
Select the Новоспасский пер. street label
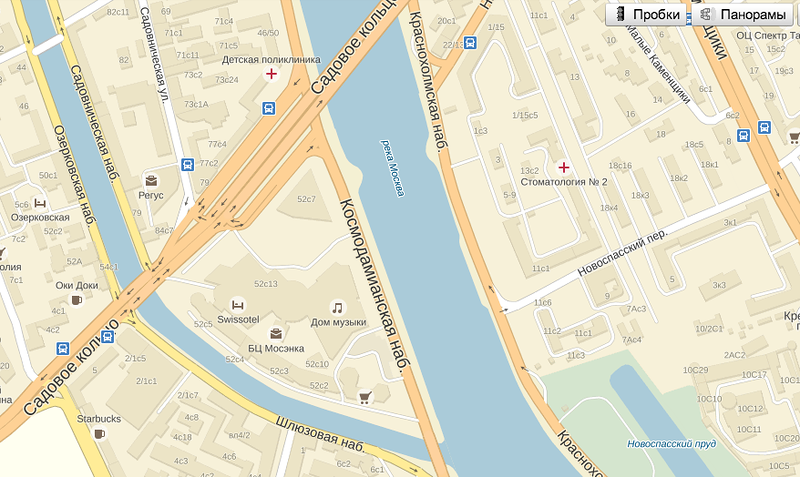click(x=622, y=253)
